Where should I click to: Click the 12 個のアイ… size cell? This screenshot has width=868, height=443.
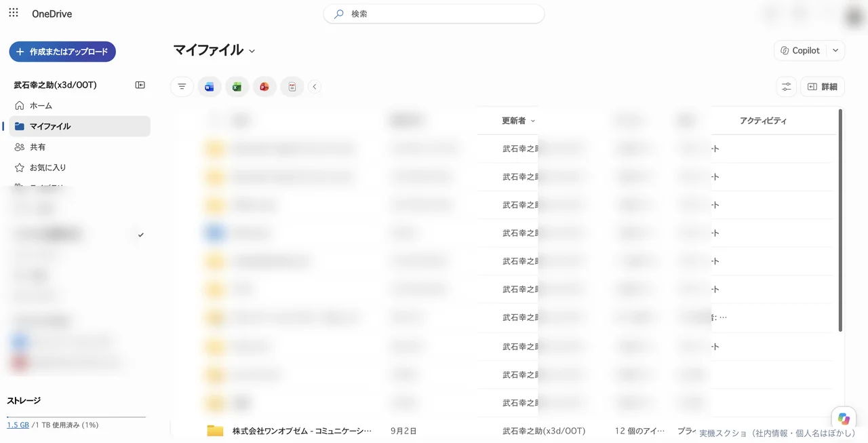[x=640, y=431]
